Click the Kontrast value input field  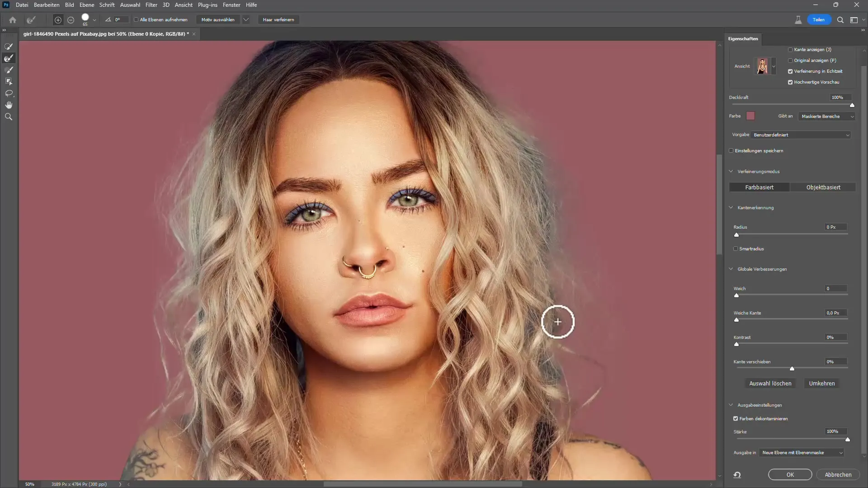pos(836,338)
